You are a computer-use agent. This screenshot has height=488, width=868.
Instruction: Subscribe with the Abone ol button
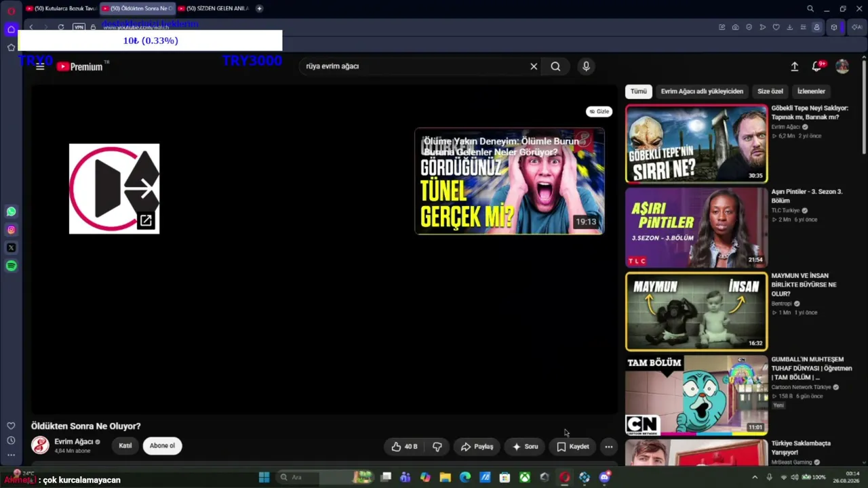pos(162,445)
